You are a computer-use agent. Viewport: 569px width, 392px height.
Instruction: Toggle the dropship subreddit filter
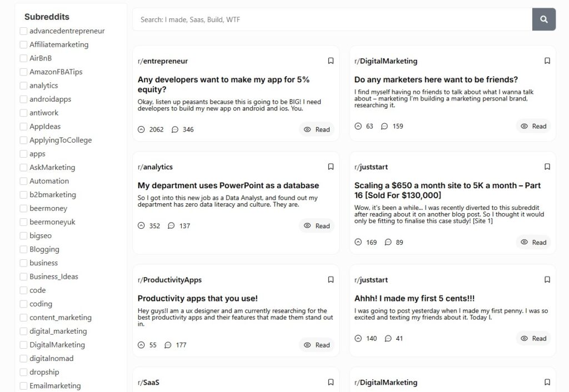tap(23, 372)
